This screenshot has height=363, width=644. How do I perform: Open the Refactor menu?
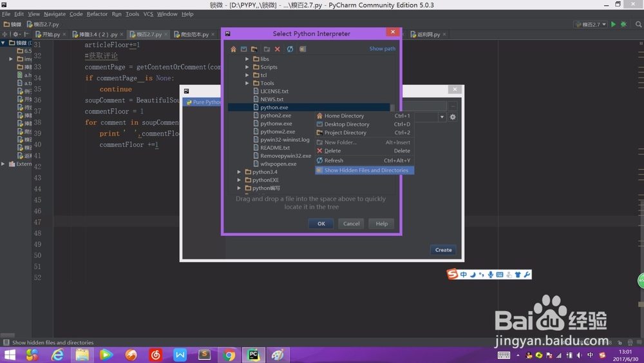pos(97,14)
